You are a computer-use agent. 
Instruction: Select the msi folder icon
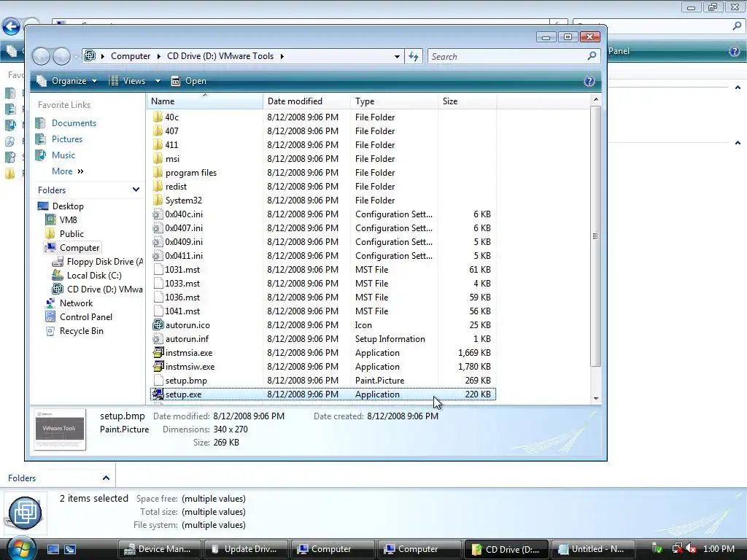click(158, 158)
